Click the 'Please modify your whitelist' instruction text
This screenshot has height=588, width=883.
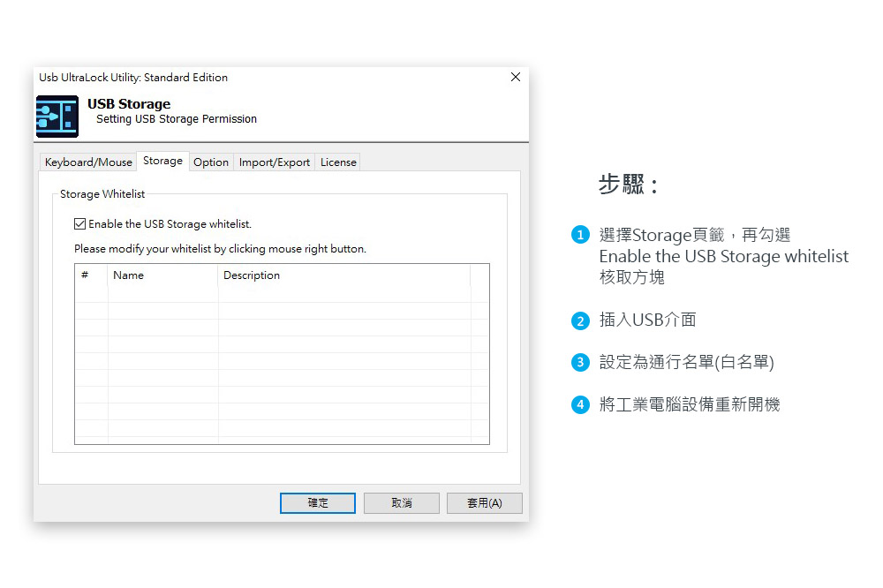[220, 248]
